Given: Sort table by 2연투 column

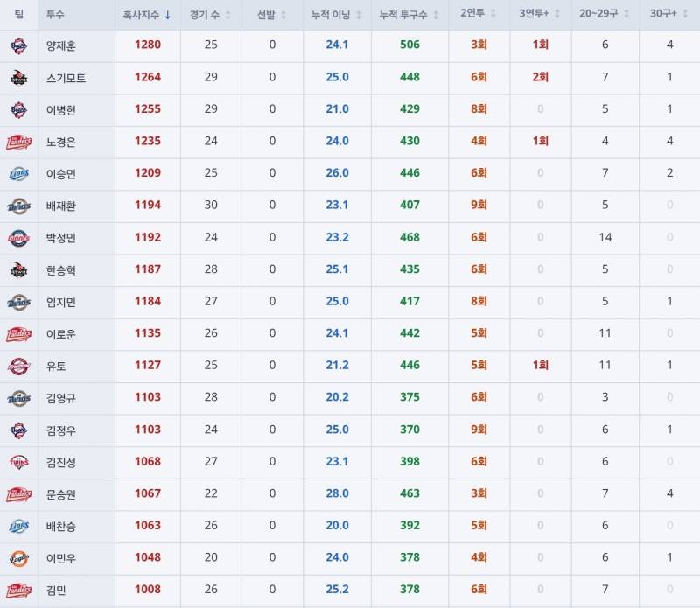Looking at the screenshot, I should click(x=478, y=13).
